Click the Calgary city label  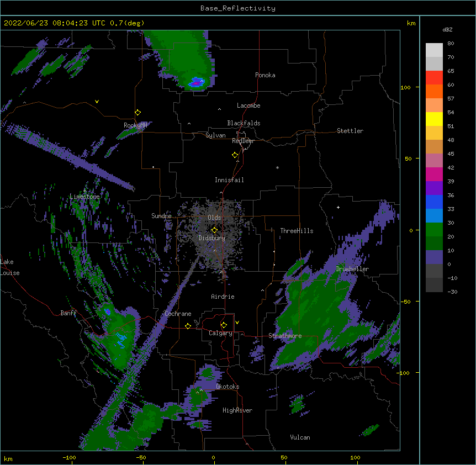tap(220, 333)
